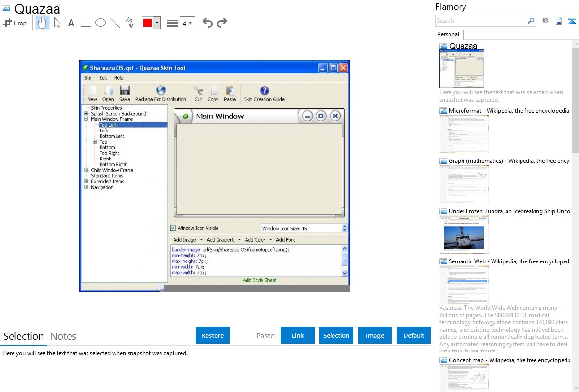
Task: Switch to the Notes tab
Action: point(63,336)
